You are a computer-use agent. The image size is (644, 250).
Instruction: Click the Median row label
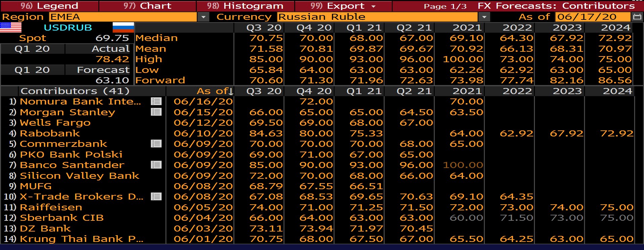tap(156, 38)
